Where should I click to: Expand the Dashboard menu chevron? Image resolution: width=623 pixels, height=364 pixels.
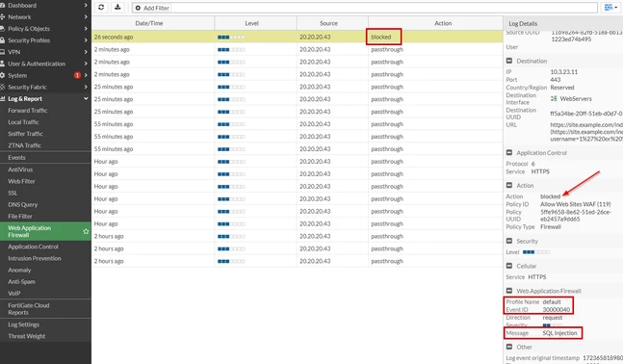(86, 5)
